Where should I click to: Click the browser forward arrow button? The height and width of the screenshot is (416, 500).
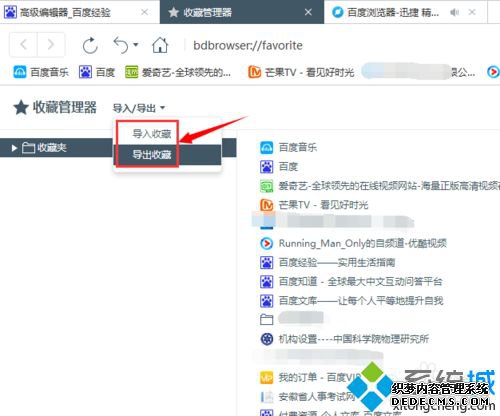tap(51, 44)
